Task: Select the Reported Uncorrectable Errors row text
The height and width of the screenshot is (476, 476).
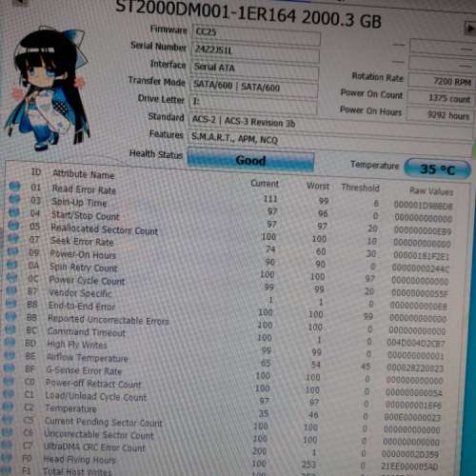Action: [x=109, y=320]
